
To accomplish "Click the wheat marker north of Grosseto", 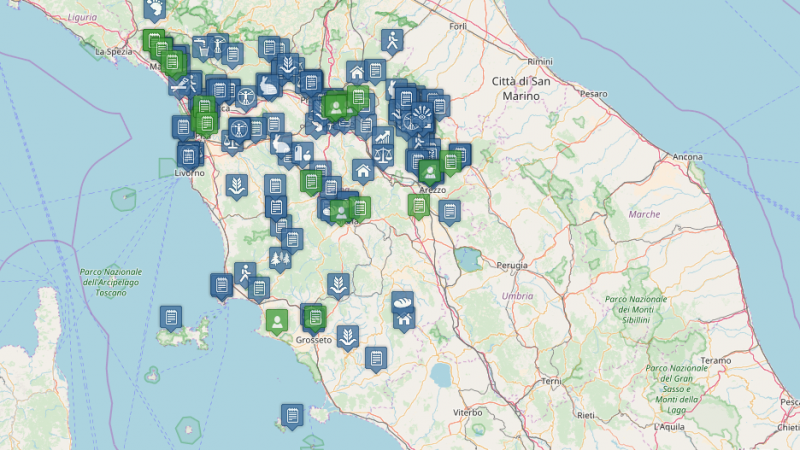I will (339, 284).
